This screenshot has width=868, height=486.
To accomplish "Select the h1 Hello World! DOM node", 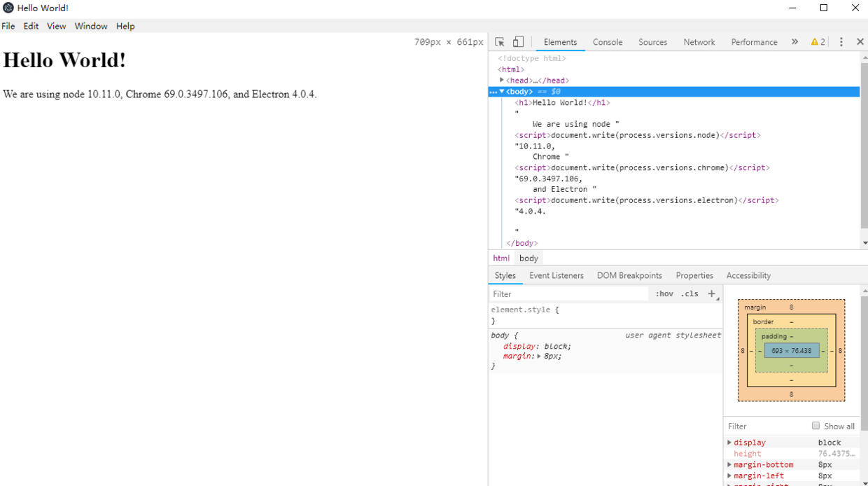I will (563, 103).
